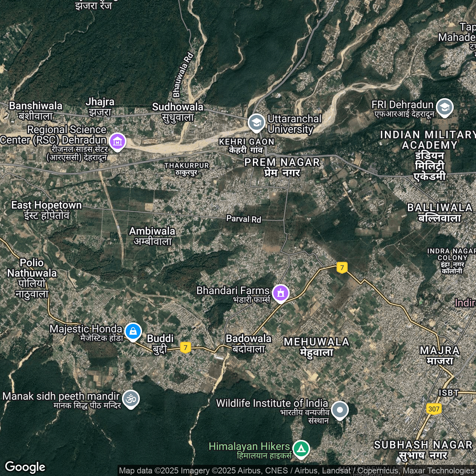Click the route 7 shield near Buddi
Viewport: 476px width, 476px height.
pos(186,348)
